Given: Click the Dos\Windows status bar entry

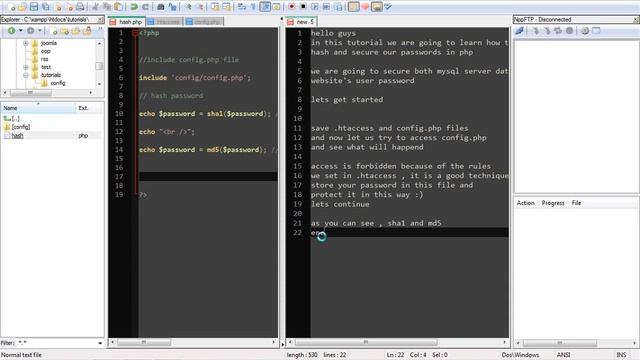Looking at the screenshot, I should coord(520,355).
